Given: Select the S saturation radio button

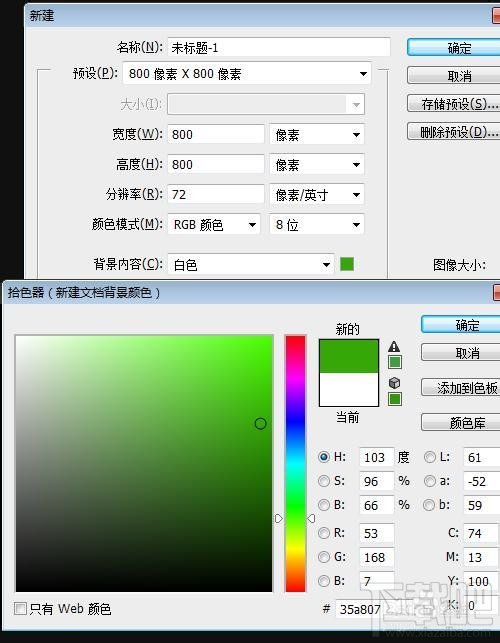Looking at the screenshot, I should tap(324, 481).
